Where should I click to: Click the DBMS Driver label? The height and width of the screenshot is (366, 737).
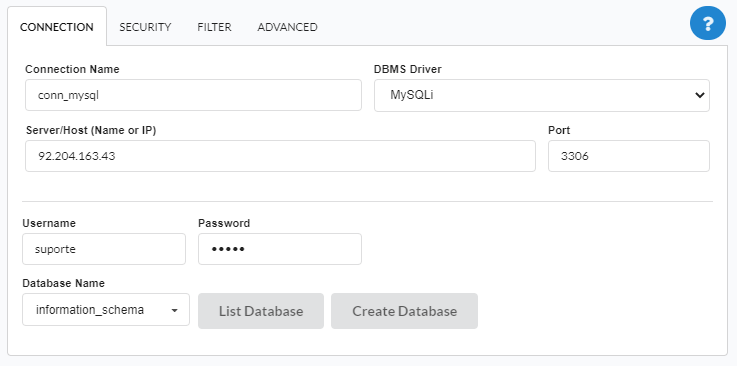point(408,69)
